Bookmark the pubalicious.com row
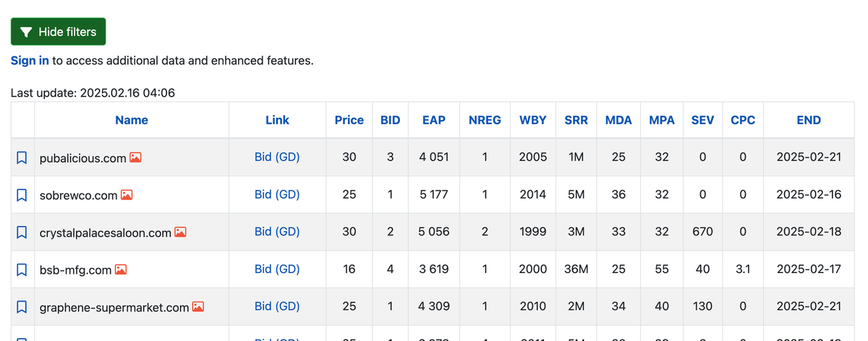The width and height of the screenshot is (868, 341). 22,157
